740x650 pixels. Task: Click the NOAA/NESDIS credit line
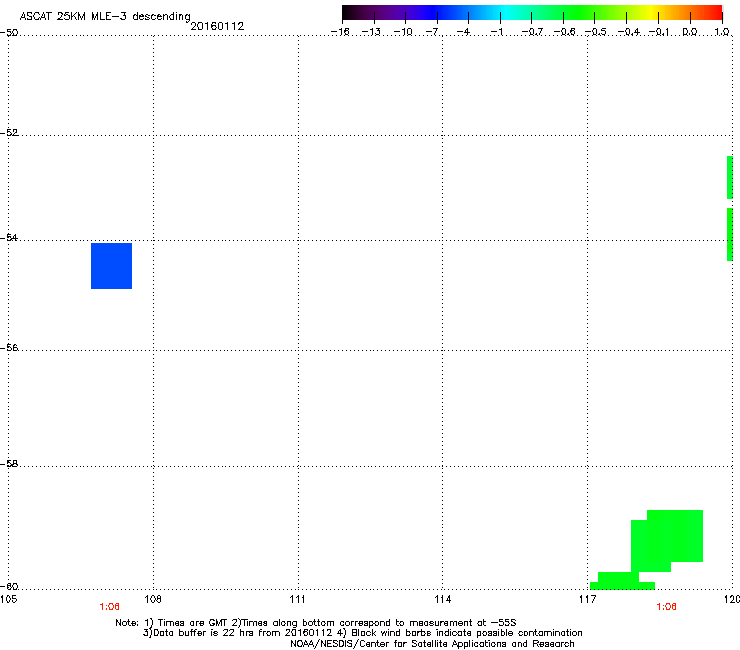[432, 644]
